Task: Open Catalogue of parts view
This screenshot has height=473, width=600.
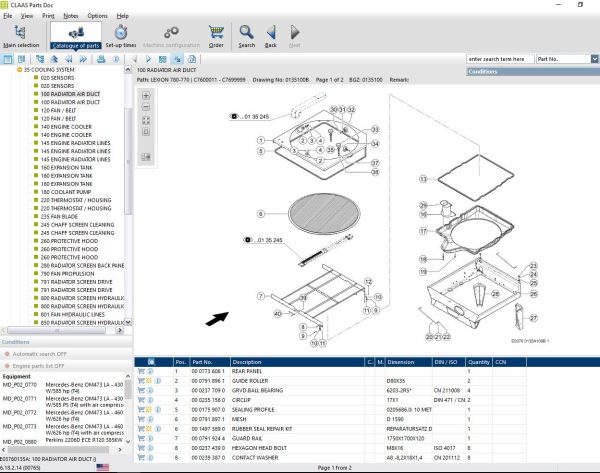Action: point(76,36)
